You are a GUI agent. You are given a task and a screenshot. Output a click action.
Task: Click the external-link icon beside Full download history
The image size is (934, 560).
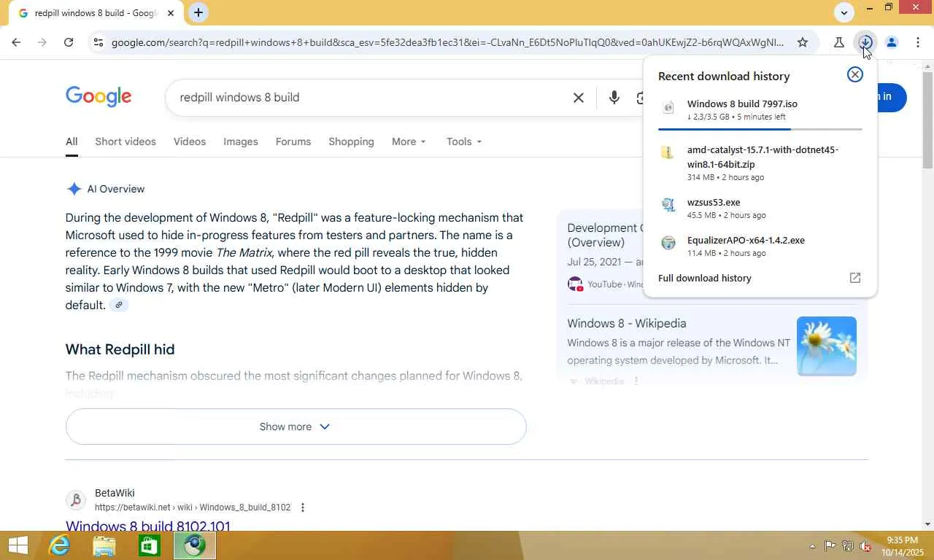(x=855, y=278)
